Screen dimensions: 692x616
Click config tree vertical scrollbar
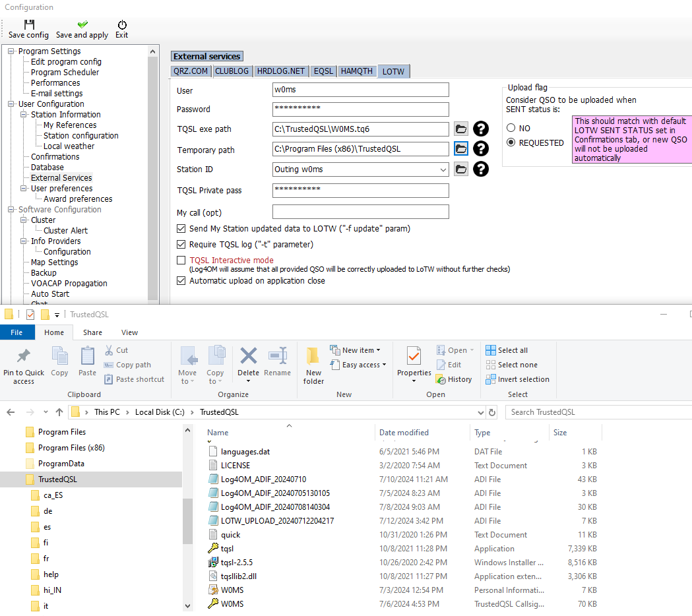point(152,177)
